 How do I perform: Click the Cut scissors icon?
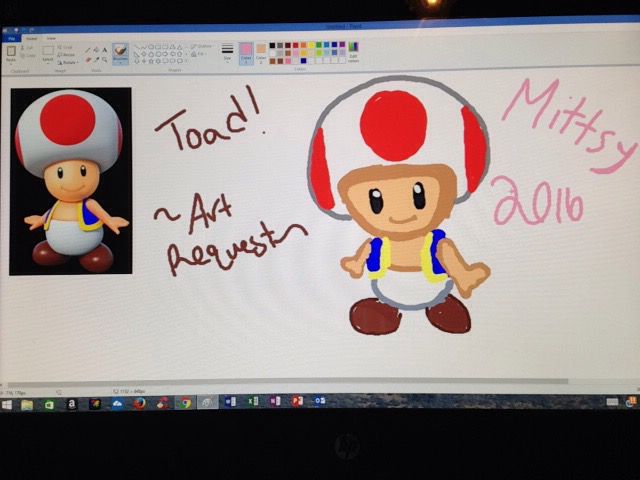coord(22,48)
